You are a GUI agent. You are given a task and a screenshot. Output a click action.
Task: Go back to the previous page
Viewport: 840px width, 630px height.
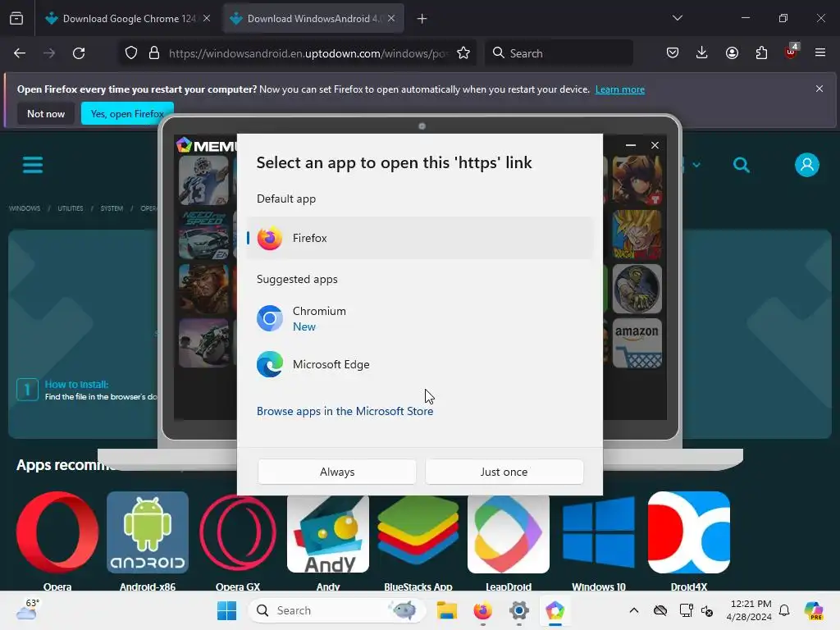click(x=20, y=53)
